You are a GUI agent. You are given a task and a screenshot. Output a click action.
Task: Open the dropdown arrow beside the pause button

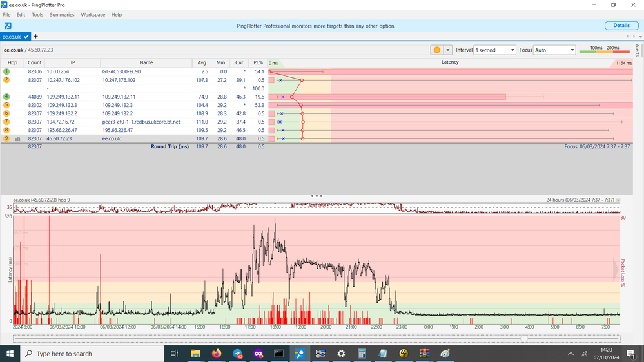point(448,50)
